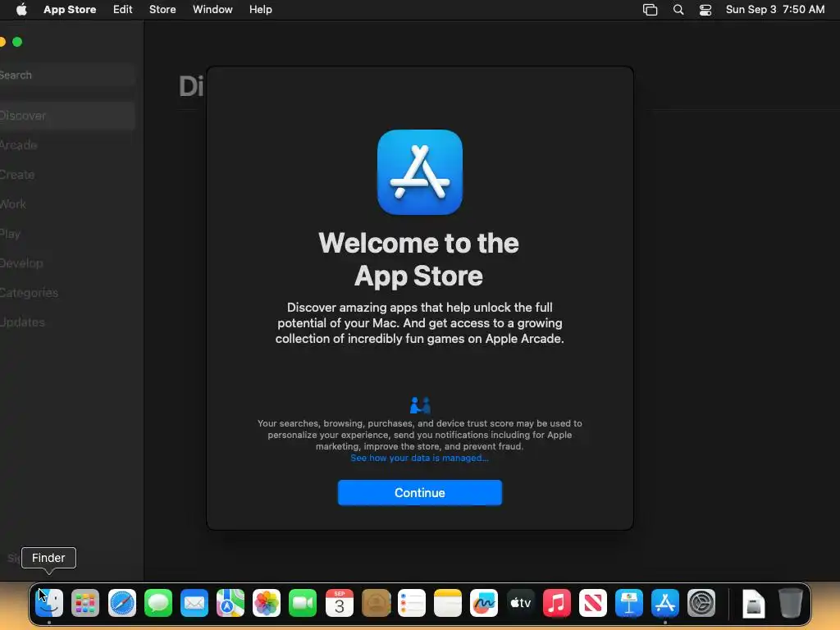Open Messages from the Dock
Screen dimensions: 840x630
point(158,603)
